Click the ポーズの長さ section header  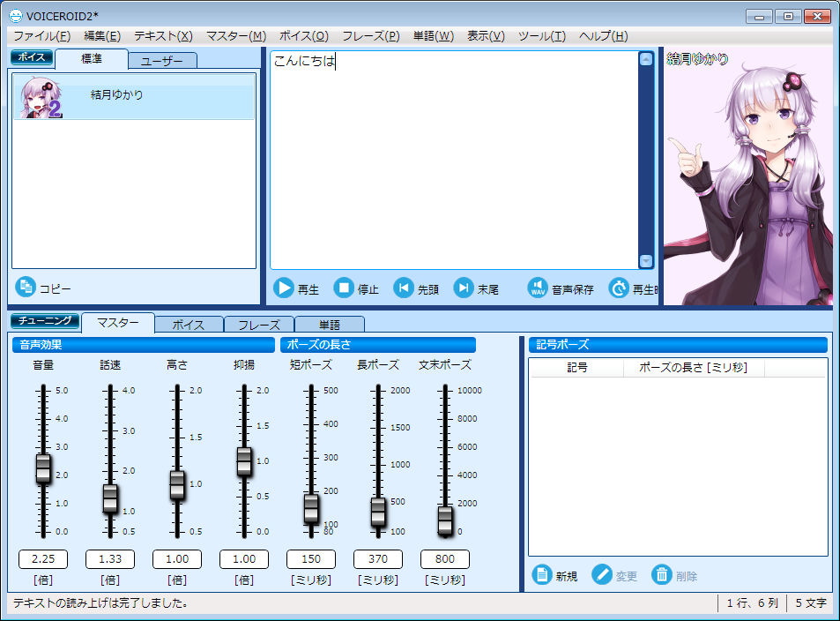(378, 344)
